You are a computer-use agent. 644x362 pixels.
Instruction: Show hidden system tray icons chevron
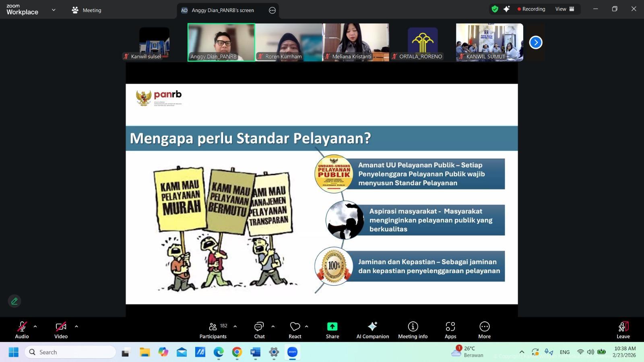pyautogui.click(x=521, y=352)
